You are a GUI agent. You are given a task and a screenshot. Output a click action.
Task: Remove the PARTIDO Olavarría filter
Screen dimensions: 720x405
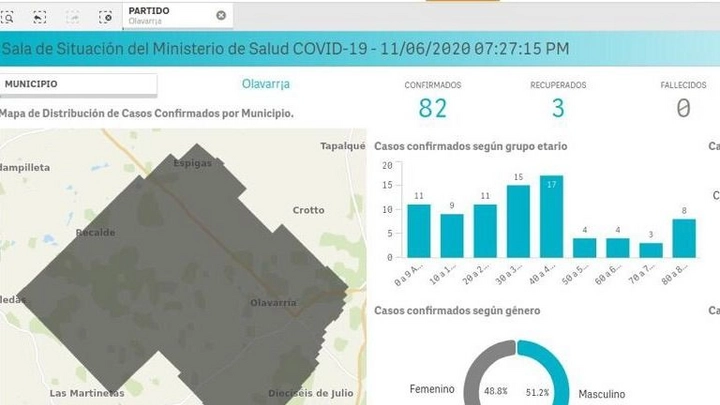click(221, 15)
